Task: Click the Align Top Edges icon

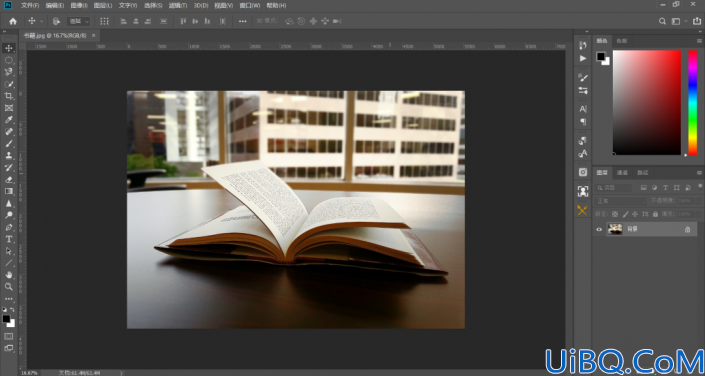Action: 183,21
